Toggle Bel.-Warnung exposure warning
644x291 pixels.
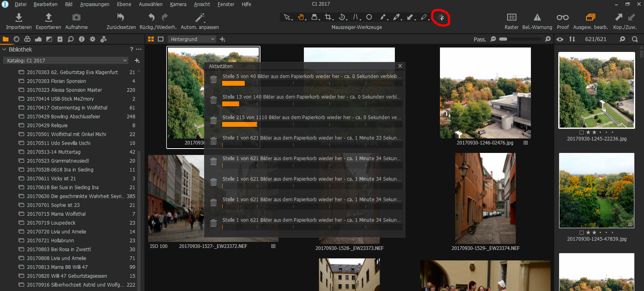(537, 17)
